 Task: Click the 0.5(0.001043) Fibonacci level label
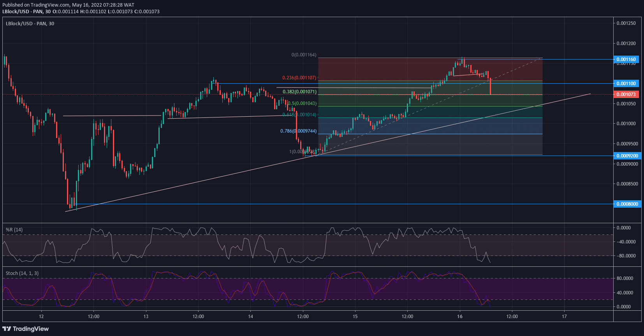[x=302, y=103]
